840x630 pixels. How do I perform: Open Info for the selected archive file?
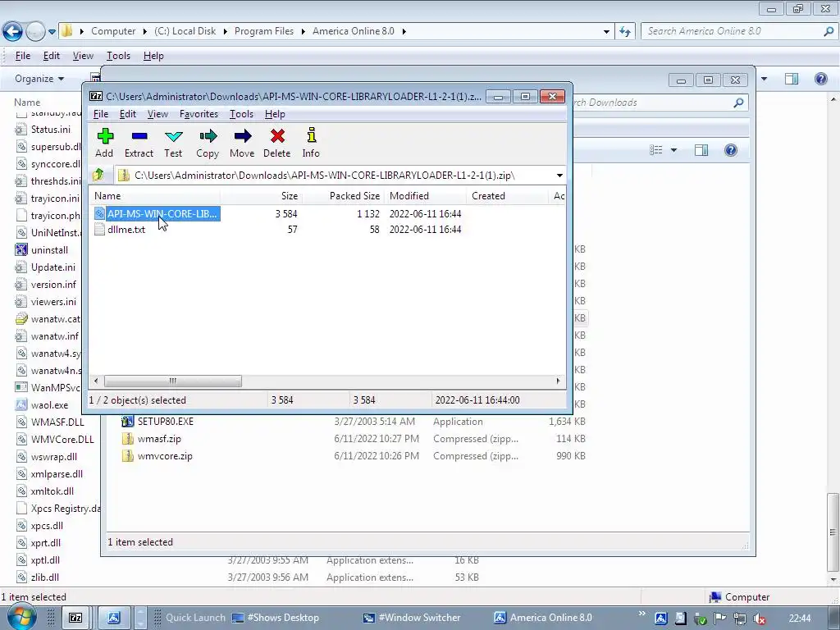tap(311, 143)
